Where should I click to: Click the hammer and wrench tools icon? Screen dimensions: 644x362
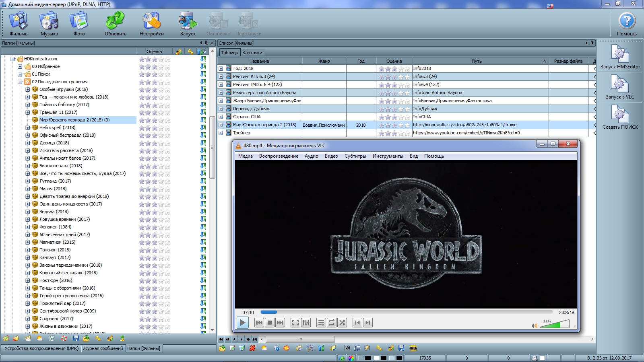click(x=310, y=348)
